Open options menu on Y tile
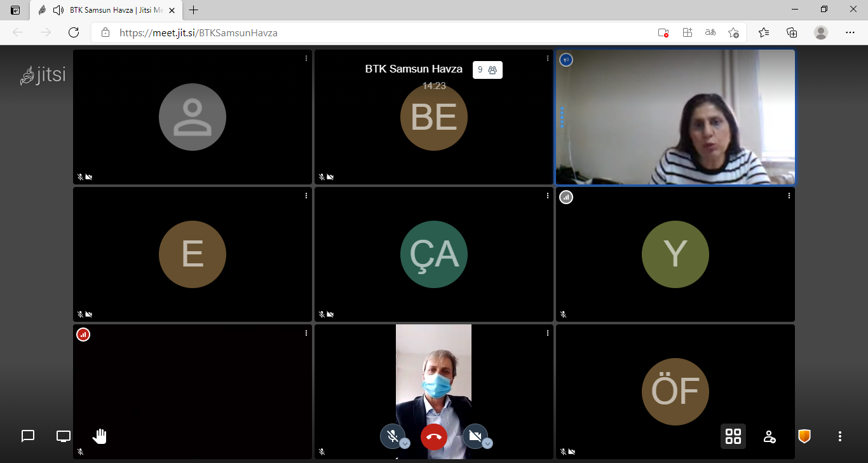The image size is (868, 463). [x=789, y=195]
